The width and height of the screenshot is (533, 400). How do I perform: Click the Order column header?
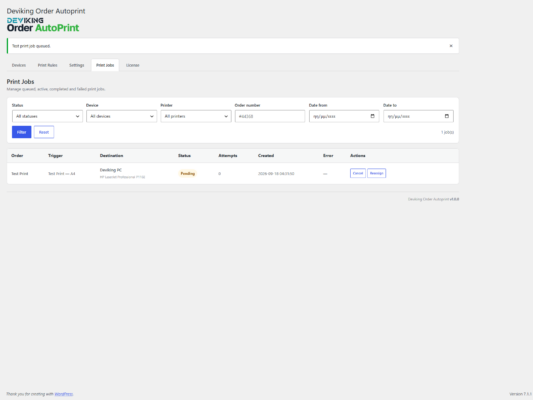(x=17, y=156)
